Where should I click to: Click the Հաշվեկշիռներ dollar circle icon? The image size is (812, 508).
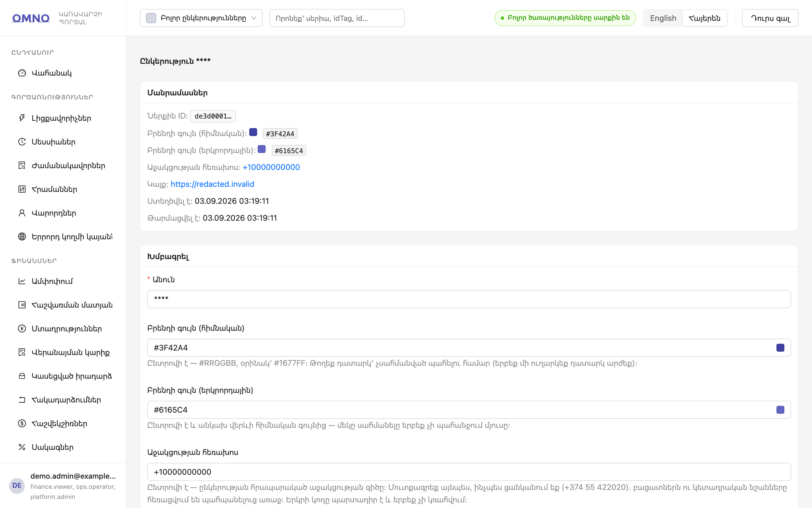pos(22,423)
